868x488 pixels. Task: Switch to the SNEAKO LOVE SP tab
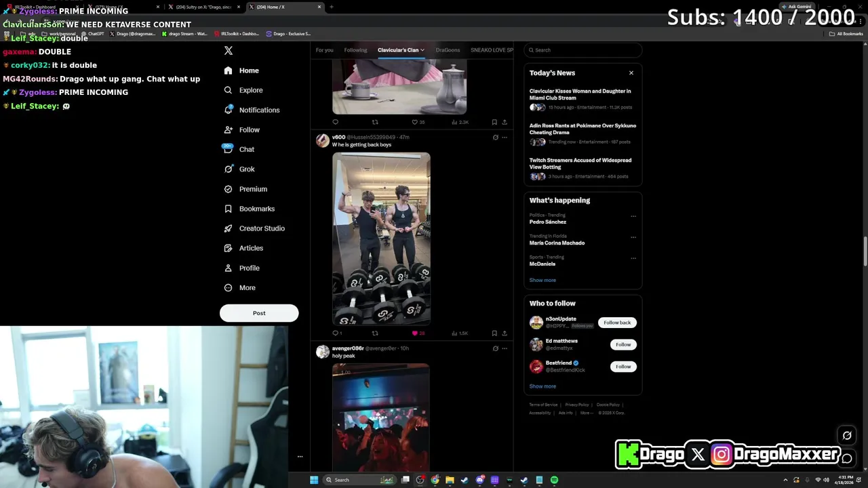[492, 50]
